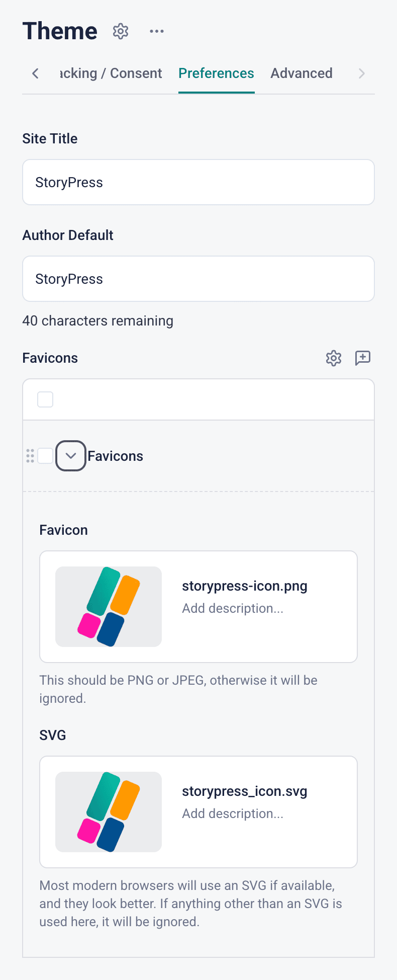Click the drag handle on the Favicons row
The image size is (397, 980).
pyautogui.click(x=30, y=456)
